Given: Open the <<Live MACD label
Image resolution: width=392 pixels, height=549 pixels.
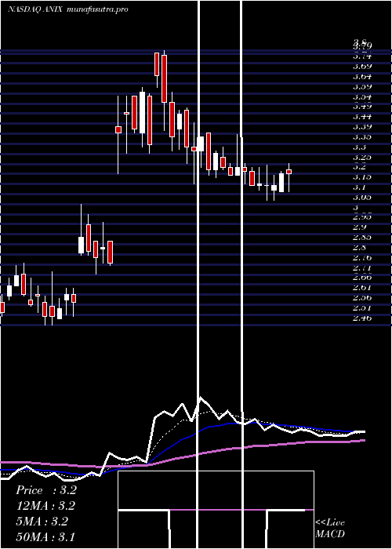Looking at the screenshot, I should (x=330, y=528).
